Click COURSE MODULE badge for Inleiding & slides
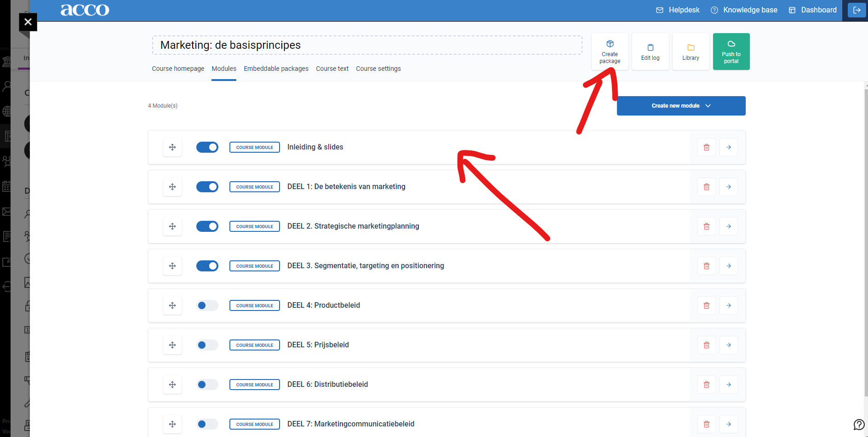This screenshot has height=437, width=868. point(255,147)
